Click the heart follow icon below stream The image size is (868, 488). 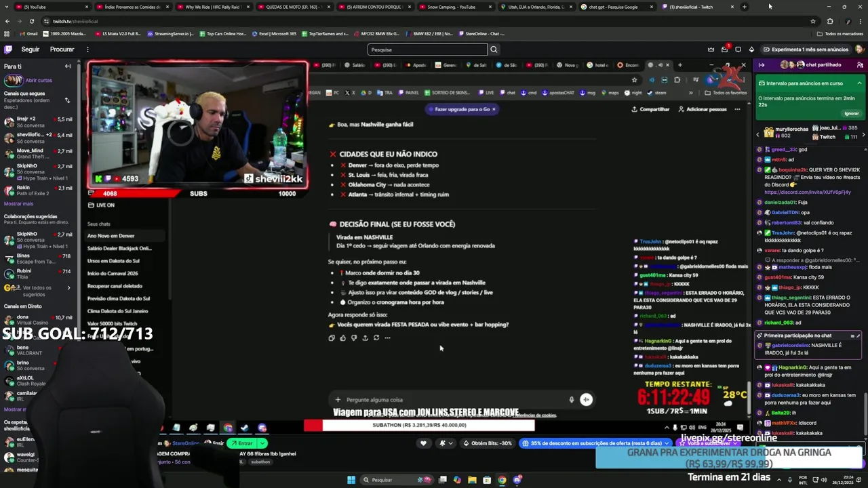(424, 443)
